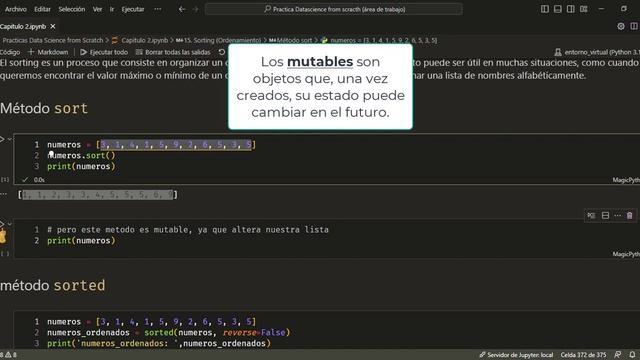
Task: Click breadcrumb numeros list symbol
Action: tap(384, 40)
